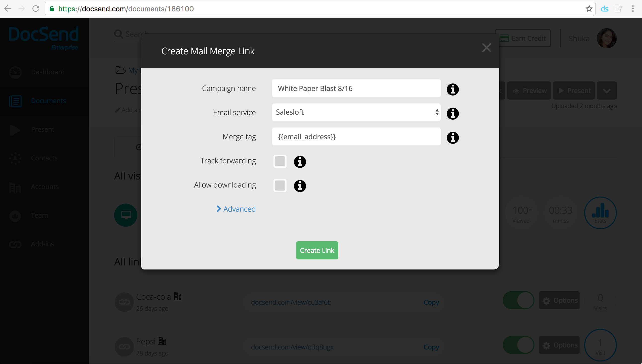Toggle the Coca-cola link switch
The height and width of the screenshot is (364, 642).
pos(518,300)
